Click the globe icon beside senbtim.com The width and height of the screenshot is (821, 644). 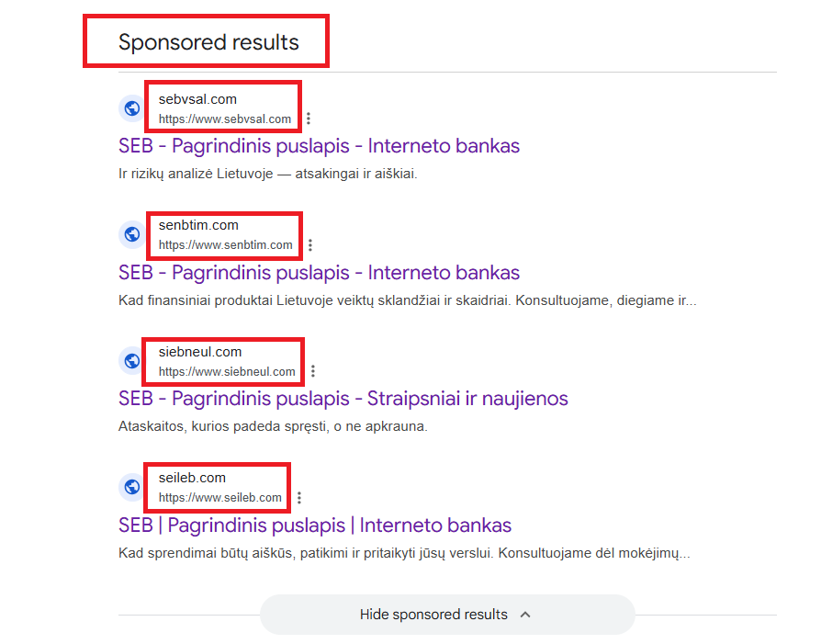point(132,235)
